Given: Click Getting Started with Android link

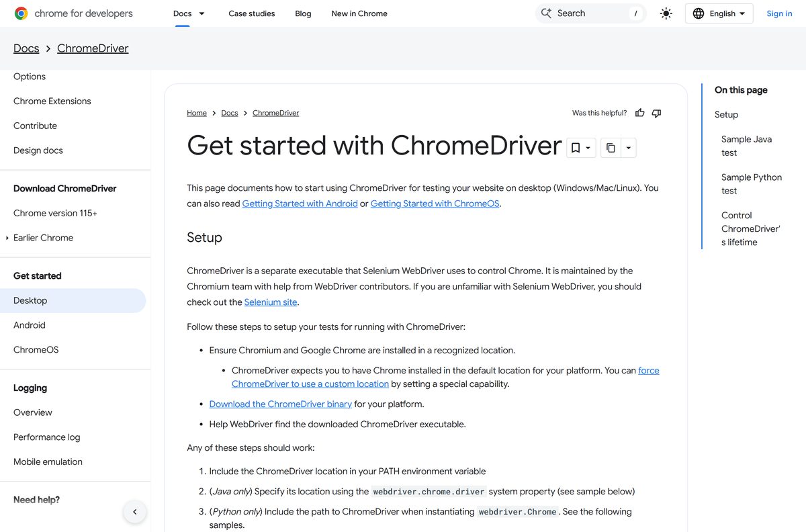Looking at the screenshot, I should click(300, 204).
